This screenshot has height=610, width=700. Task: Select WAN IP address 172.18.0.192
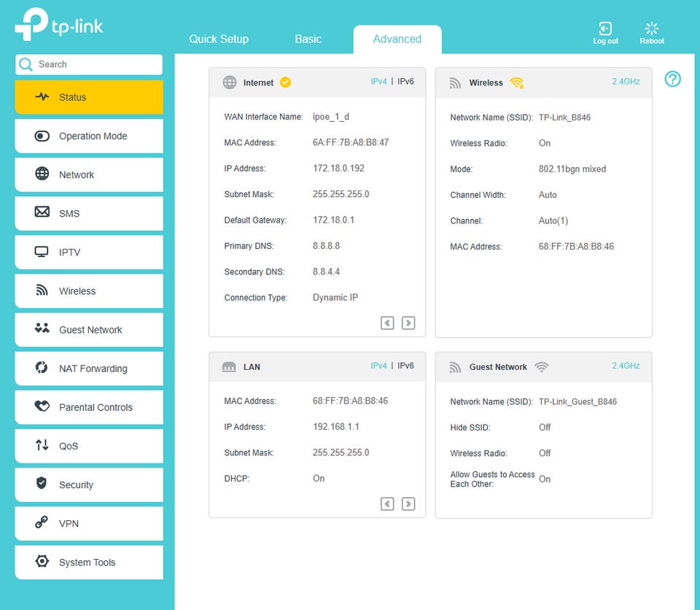tap(338, 168)
